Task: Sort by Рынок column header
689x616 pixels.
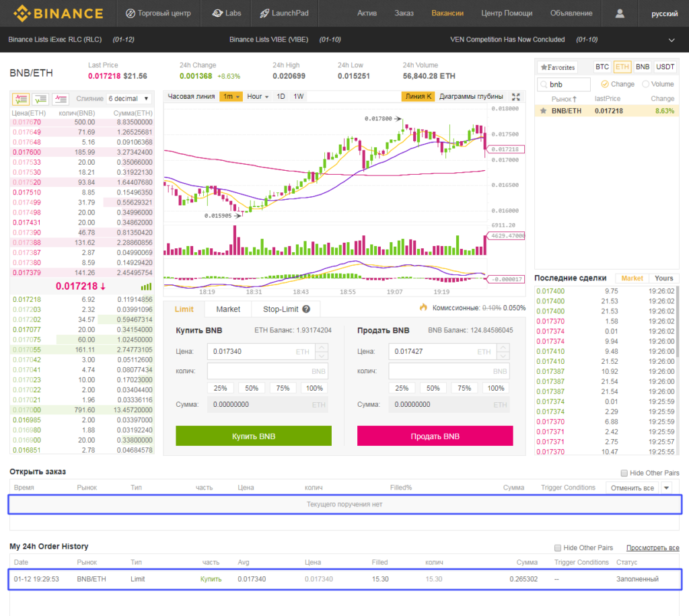Action: (564, 99)
